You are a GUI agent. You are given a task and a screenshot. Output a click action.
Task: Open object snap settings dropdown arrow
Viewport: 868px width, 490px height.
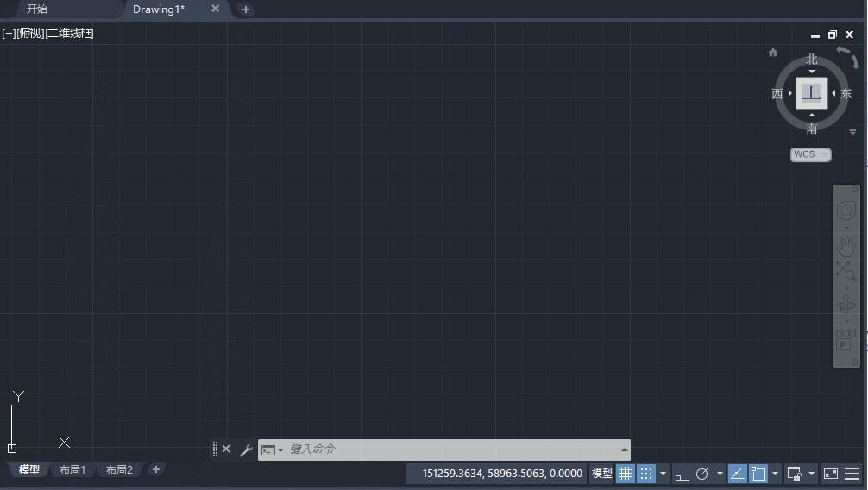coord(775,474)
